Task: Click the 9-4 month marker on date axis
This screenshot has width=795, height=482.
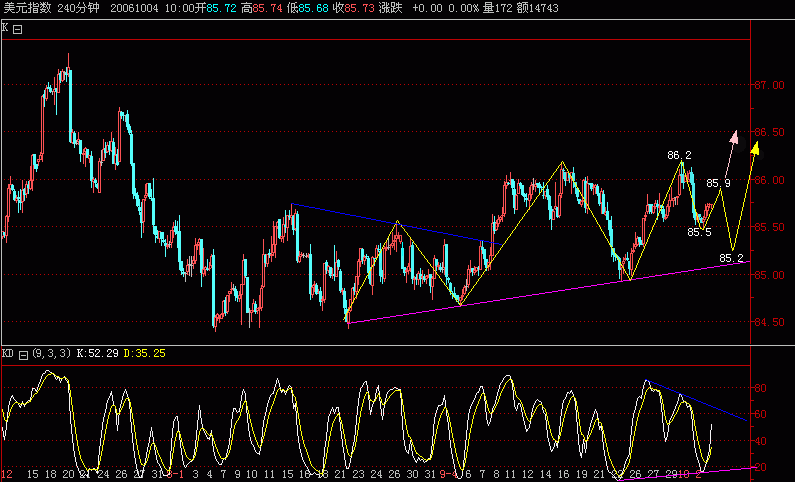Action: tap(449, 474)
